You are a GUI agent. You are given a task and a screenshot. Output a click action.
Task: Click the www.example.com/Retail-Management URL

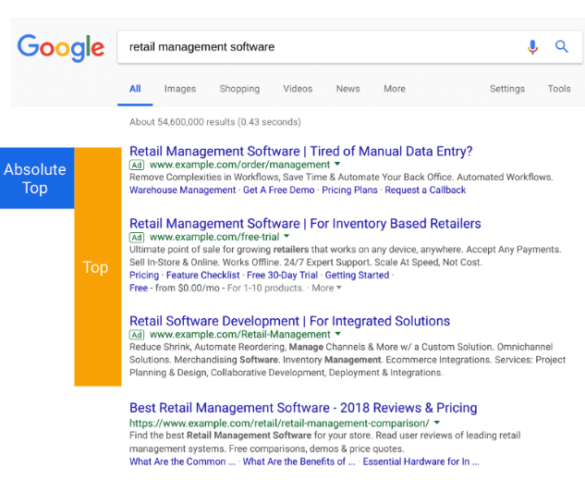(240, 335)
